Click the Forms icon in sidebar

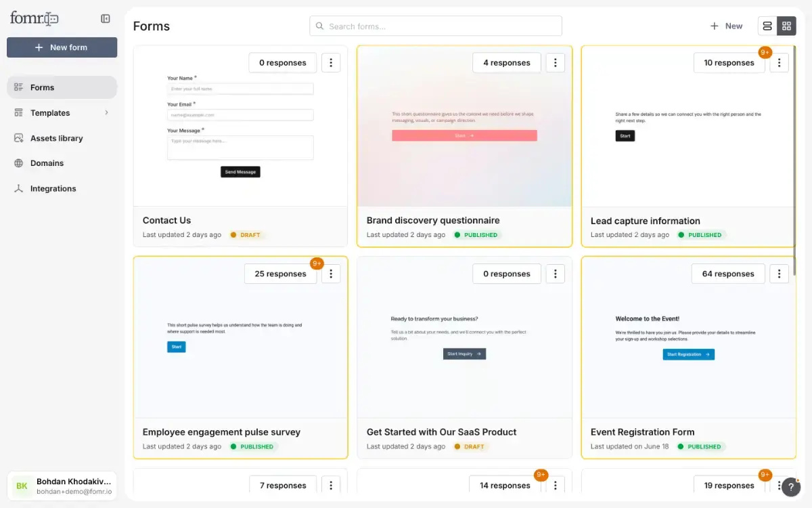[18, 87]
